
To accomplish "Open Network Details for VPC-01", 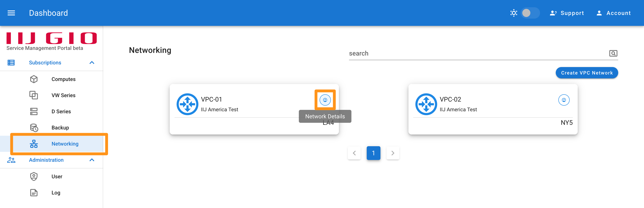I will tap(325, 100).
